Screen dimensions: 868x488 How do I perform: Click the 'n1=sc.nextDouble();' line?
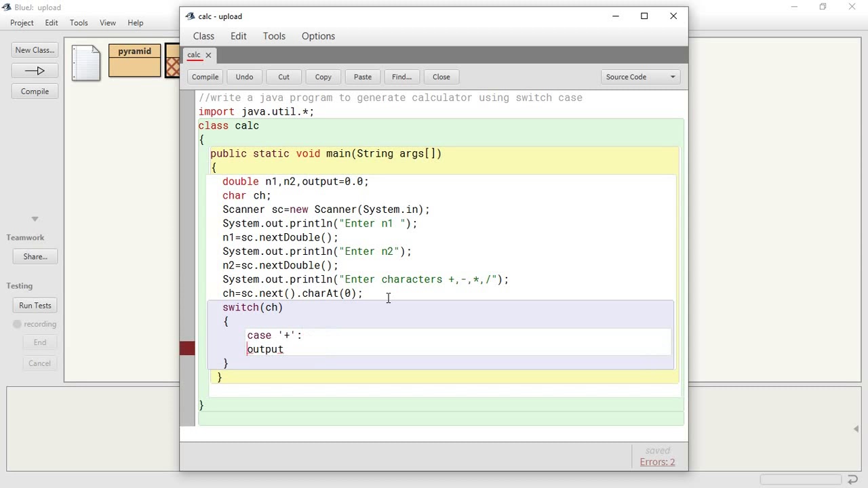280,238
